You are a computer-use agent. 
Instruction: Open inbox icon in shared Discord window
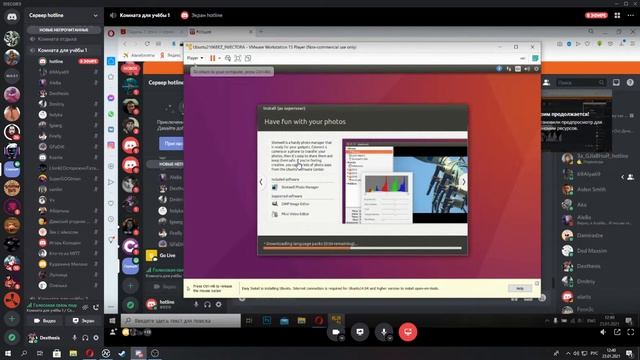(616, 82)
